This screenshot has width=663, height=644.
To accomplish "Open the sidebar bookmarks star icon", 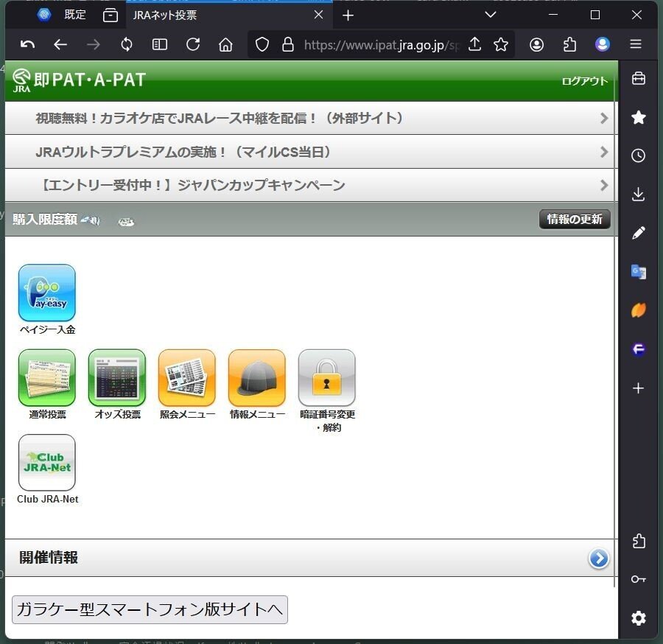I will (639, 117).
